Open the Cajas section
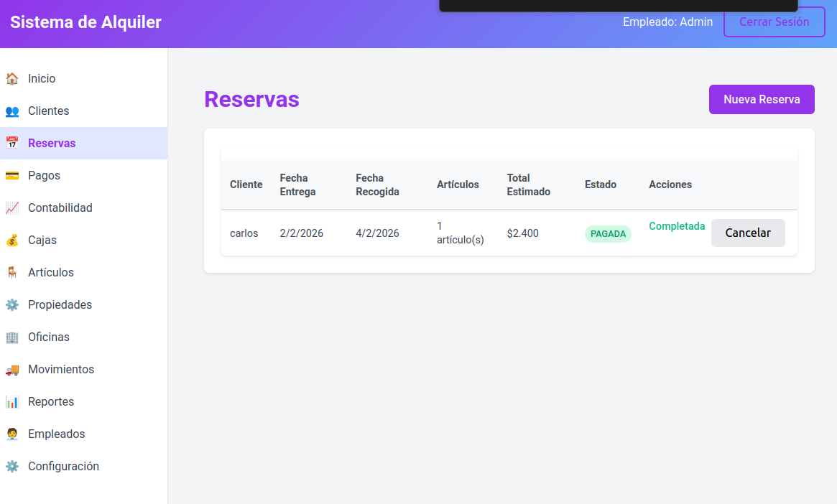The width and height of the screenshot is (837, 504). (84, 240)
